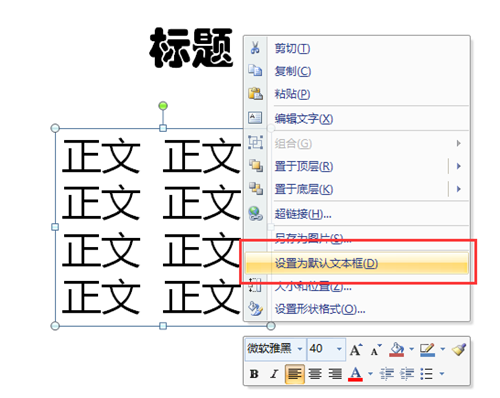Click the send-to-back icon for 置于底层
Image resolution: width=500 pixels, height=398 pixels.
256,189
